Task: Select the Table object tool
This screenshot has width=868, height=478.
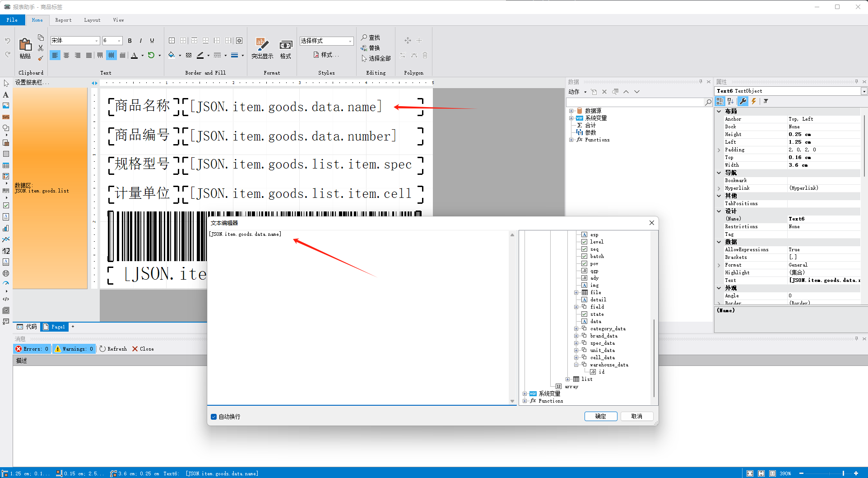Action: 6,165
